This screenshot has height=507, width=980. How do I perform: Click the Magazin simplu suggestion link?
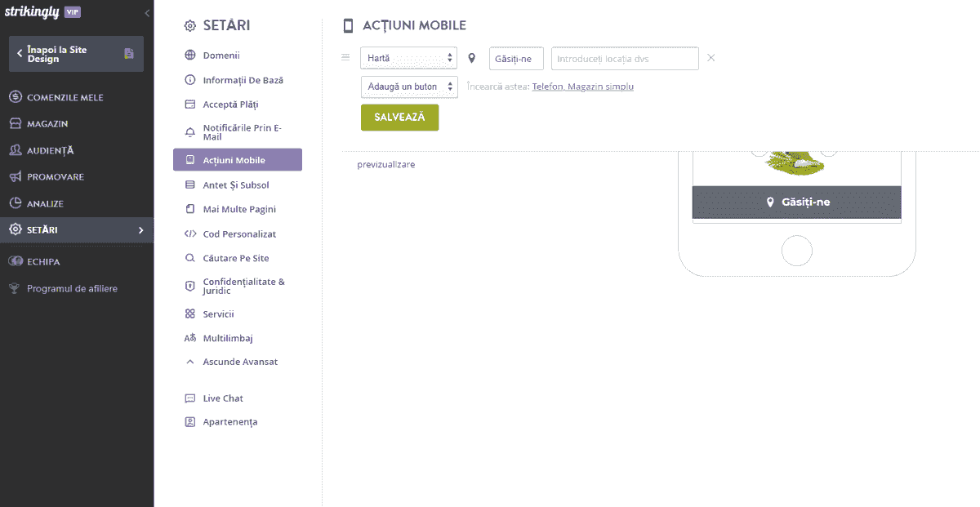pos(600,87)
